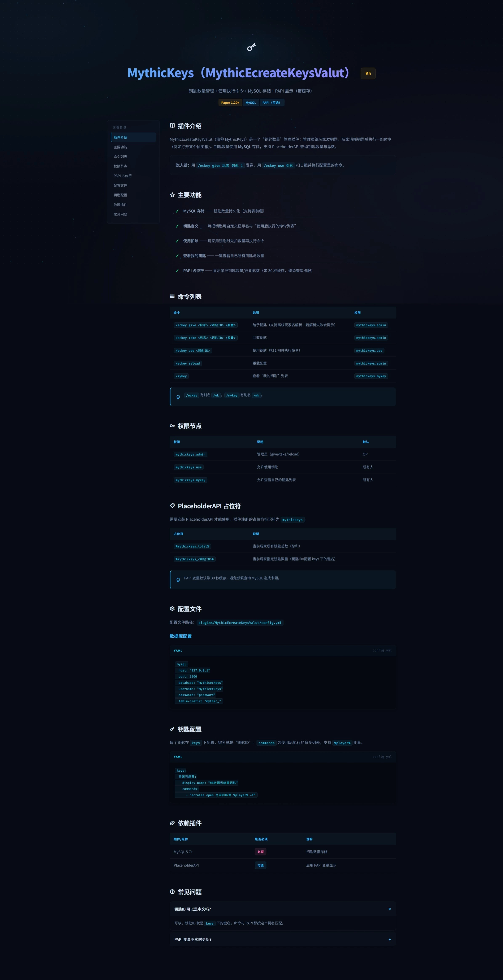The image size is (503, 980).
Task: Click the key icon beside 权限节点 heading
Action: coord(172,426)
